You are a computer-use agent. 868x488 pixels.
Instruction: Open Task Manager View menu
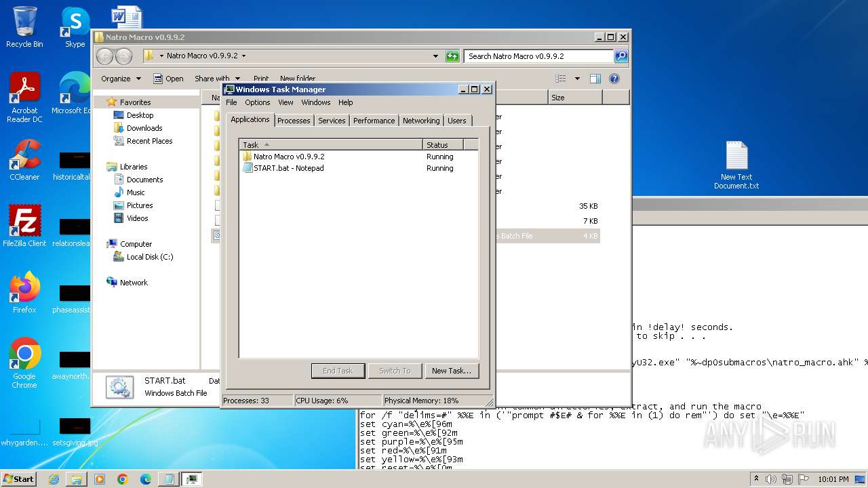(285, 102)
